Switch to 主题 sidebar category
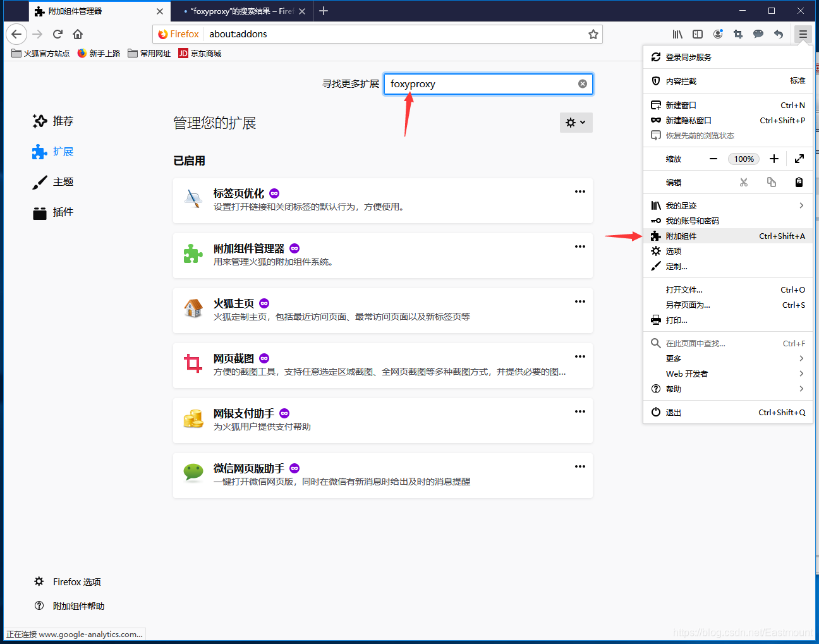819x644 pixels. pyautogui.click(x=53, y=181)
